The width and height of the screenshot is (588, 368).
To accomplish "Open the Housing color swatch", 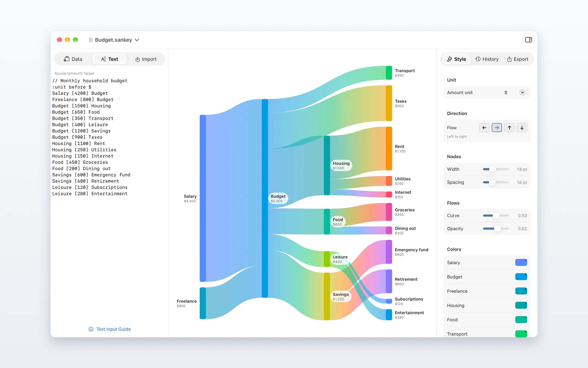I will pyautogui.click(x=521, y=305).
